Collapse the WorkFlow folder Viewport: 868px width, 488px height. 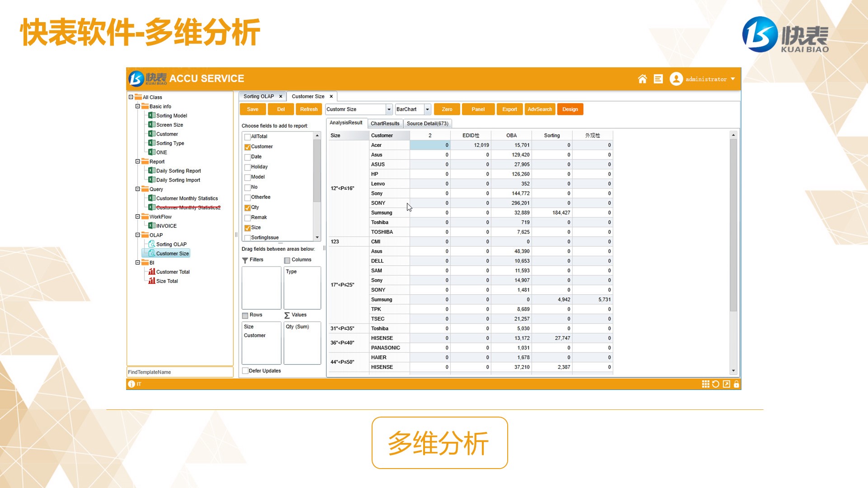(x=137, y=217)
